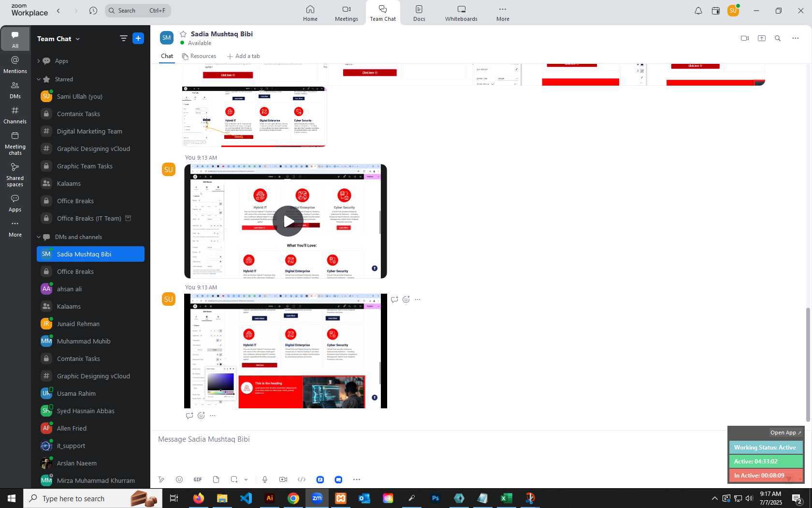Image resolution: width=812 pixels, height=508 pixels.
Task: Open Channels in the left sidebar
Action: 15,115
